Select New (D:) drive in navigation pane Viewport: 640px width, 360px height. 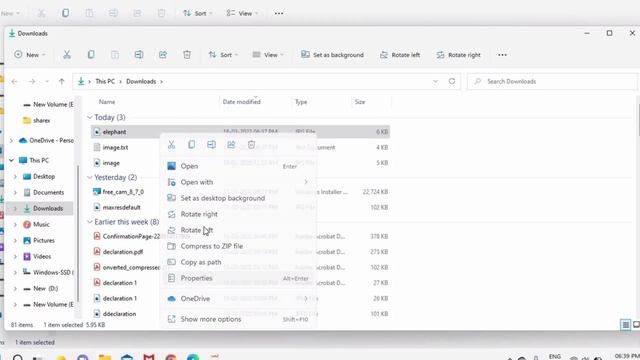pyautogui.click(x=45, y=288)
